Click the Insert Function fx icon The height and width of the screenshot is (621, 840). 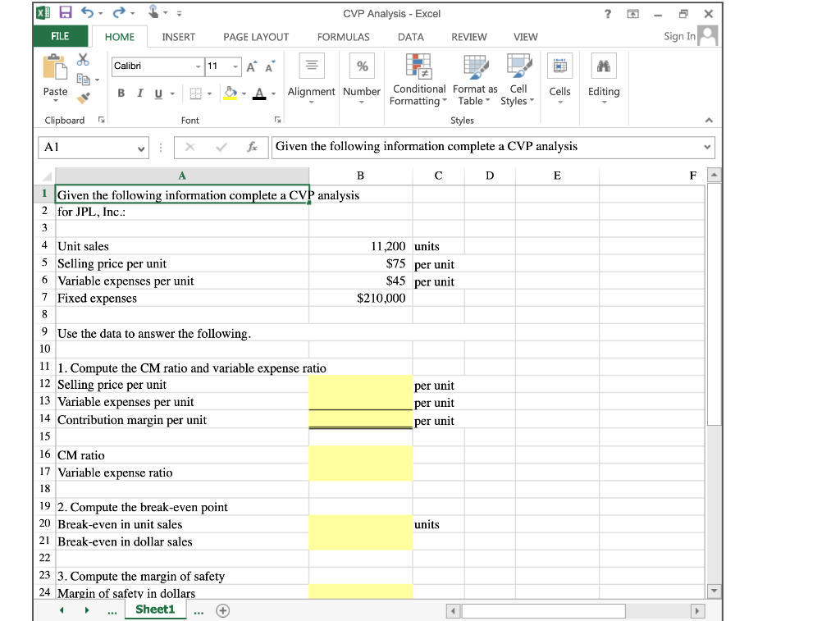tap(253, 147)
